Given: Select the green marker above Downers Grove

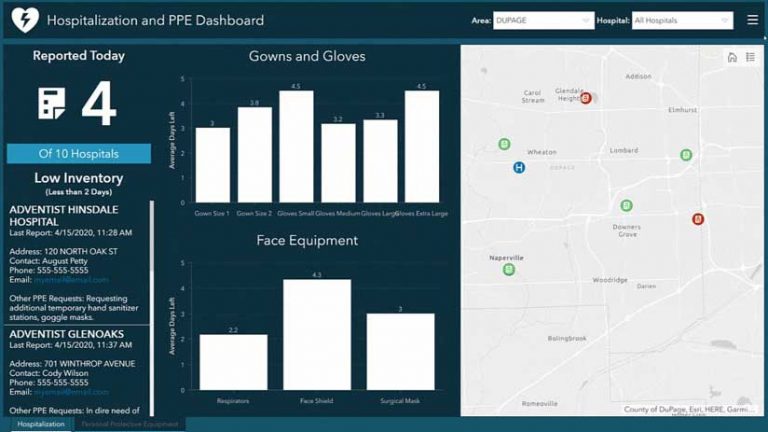Looking at the screenshot, I should tap(626, 205).
